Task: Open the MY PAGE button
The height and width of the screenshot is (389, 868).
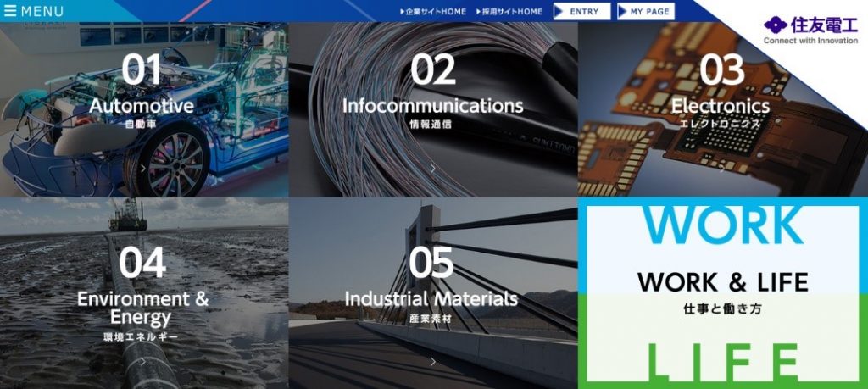Action: click(646, 11)
